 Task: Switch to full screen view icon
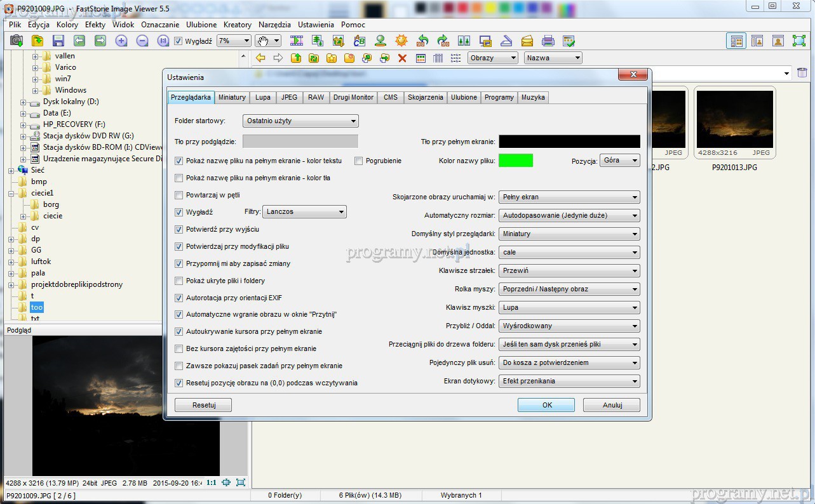click(x=798, y=41)
